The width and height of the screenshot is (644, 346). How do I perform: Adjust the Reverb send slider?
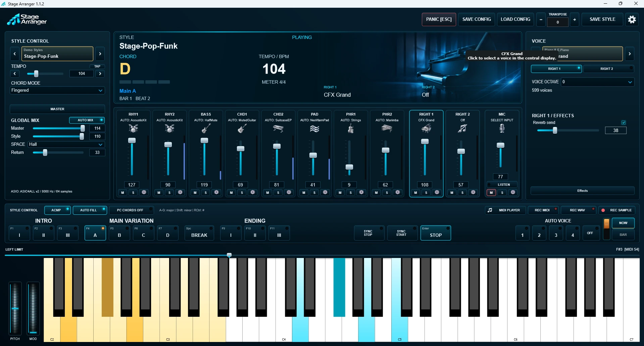568,130
